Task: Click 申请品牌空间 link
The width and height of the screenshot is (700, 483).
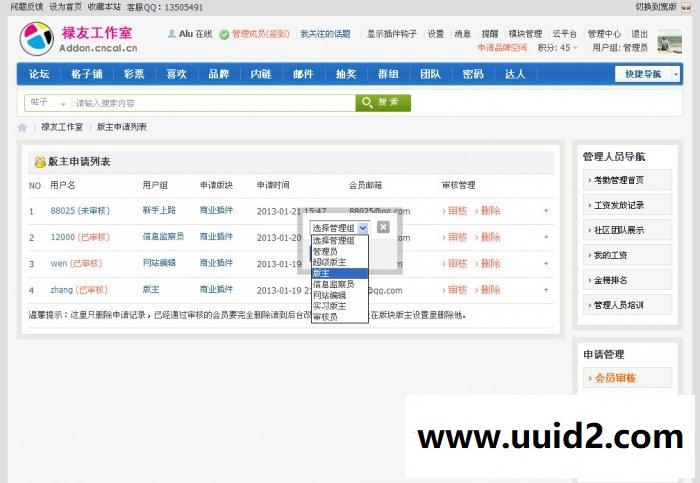Action: coord(502,48)
